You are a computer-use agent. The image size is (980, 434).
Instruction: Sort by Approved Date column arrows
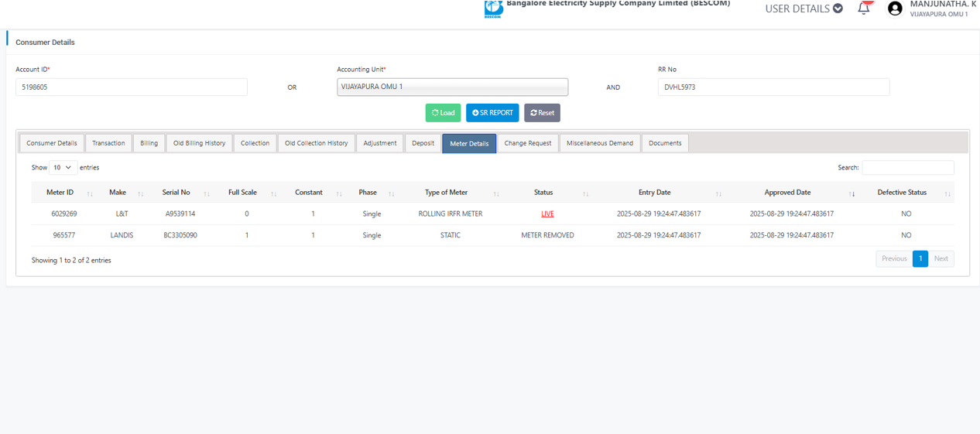852,193
